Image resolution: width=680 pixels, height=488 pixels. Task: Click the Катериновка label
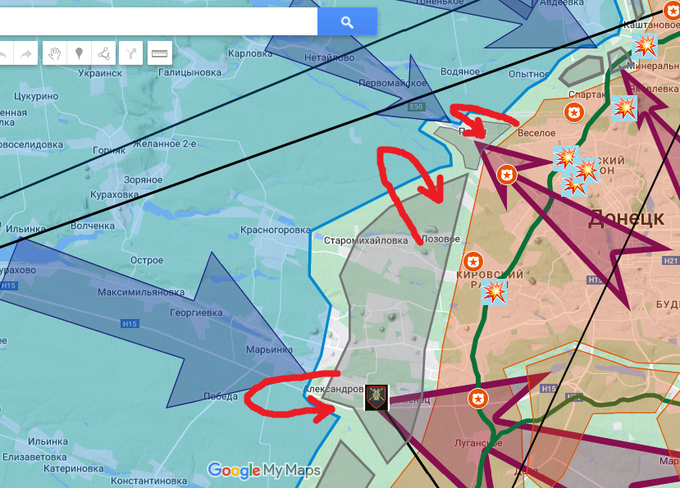pyautogui.click(x=73, y=468)
